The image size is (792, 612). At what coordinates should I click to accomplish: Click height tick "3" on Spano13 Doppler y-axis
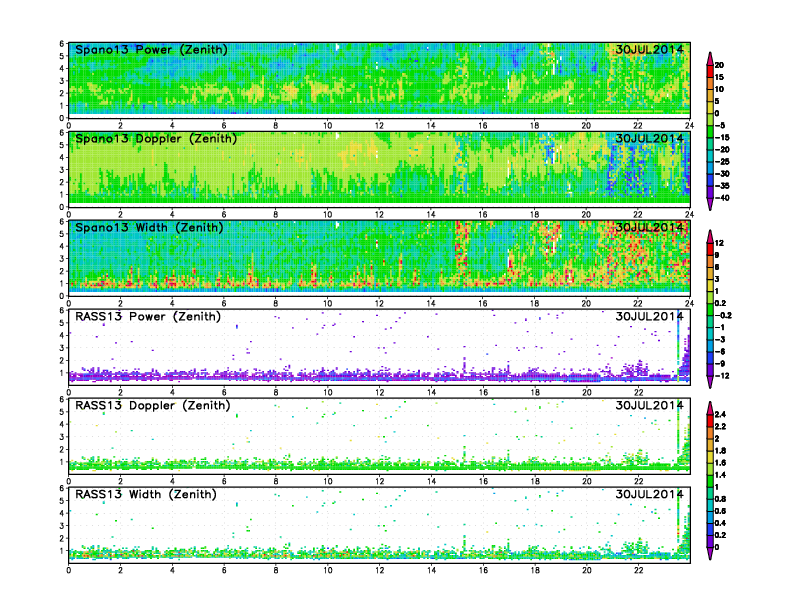point(62,170)
